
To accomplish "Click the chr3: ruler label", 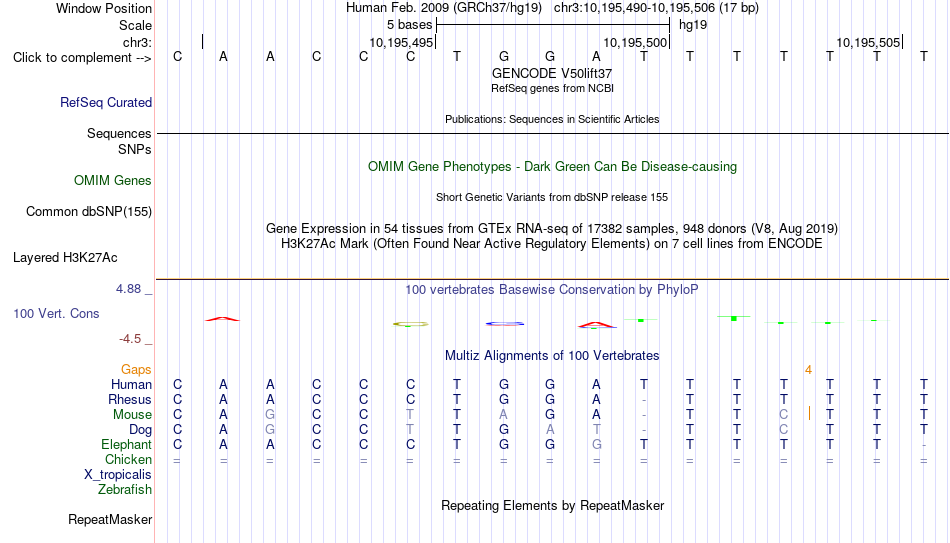I will pyautogui.click(x=137, y=42).
